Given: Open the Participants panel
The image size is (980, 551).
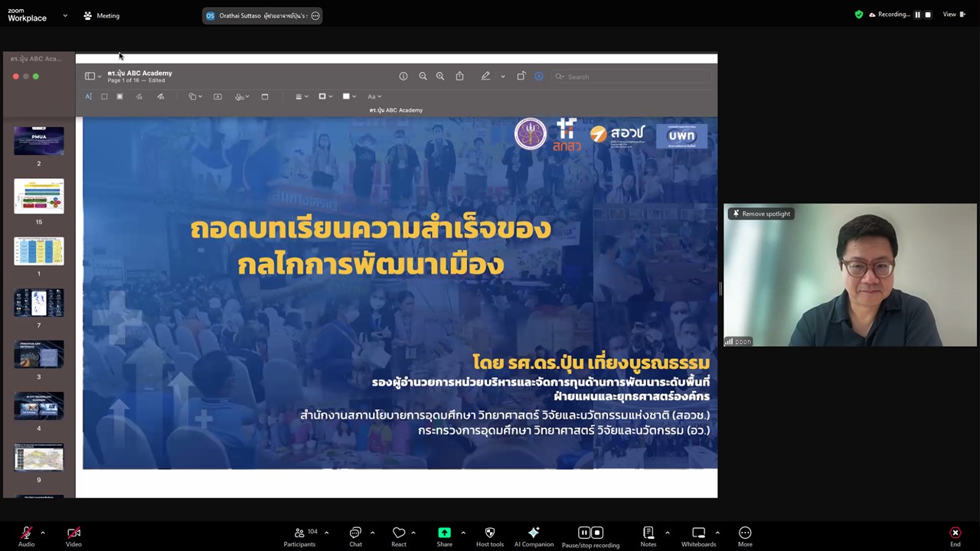Looking at the screenshot, I should [299, 536].
